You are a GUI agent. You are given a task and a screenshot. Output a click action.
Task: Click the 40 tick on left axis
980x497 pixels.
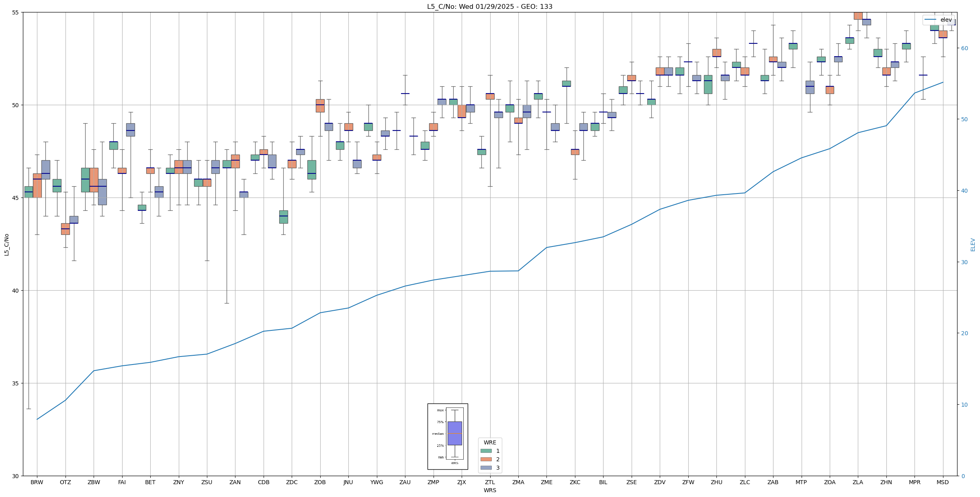click(16, 291)
